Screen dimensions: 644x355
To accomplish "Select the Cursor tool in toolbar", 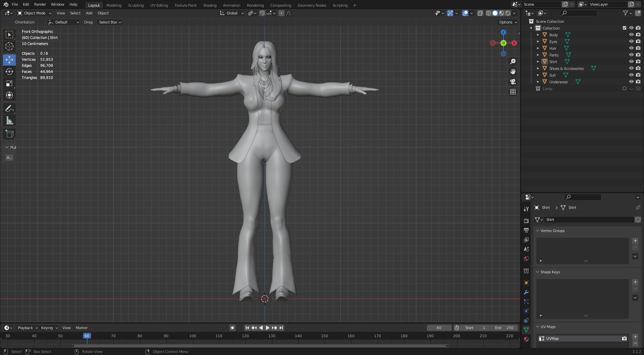I will coord(9,46).
